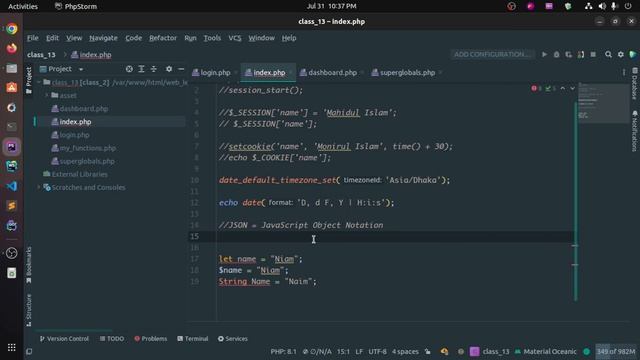Click the Stop square icon in toolbar
Image resolution: width=640 pixels, height=360 pixels.
point(593,54)
